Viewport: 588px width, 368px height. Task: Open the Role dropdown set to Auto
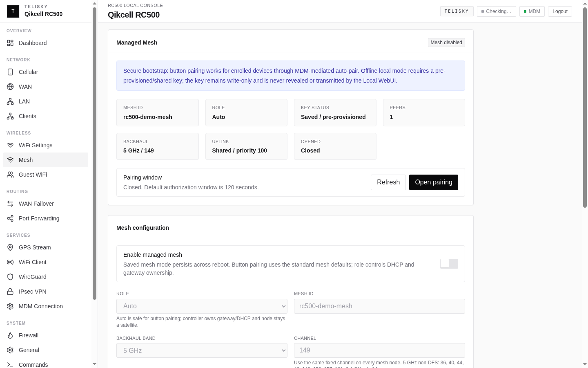point(202,306)
